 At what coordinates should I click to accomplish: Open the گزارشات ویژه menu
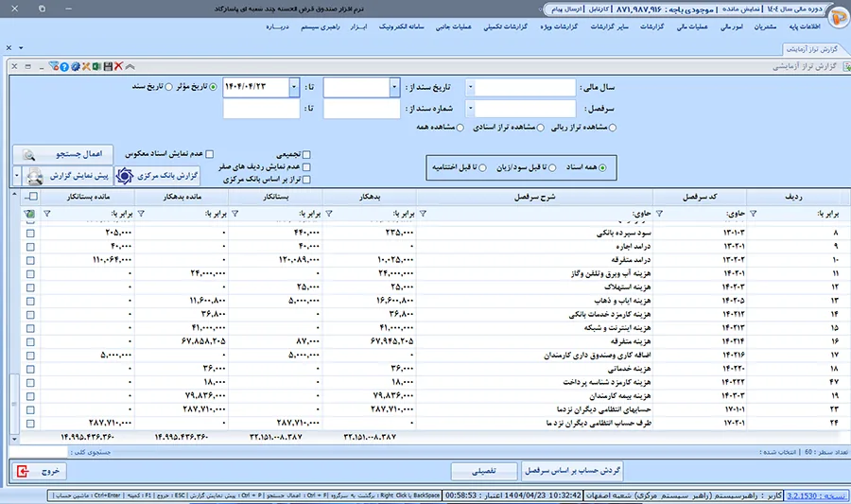559,26
